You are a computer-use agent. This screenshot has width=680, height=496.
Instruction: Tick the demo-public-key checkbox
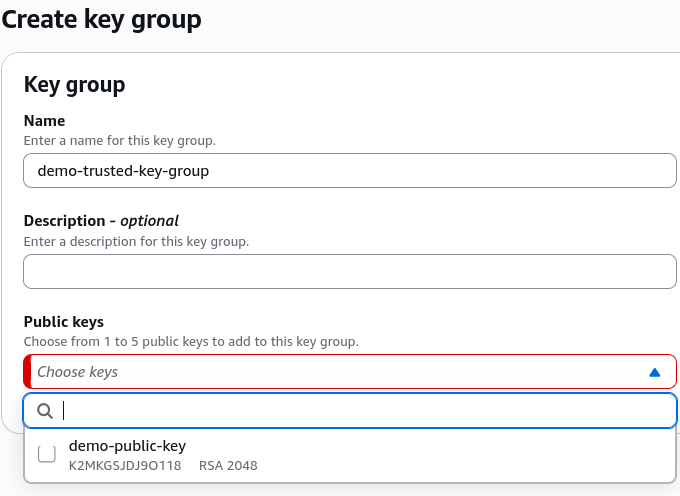tap(47, 454)
